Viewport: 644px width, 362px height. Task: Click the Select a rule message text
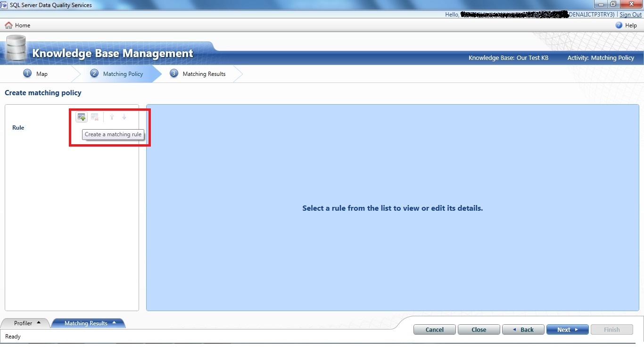tap(393, 208)
